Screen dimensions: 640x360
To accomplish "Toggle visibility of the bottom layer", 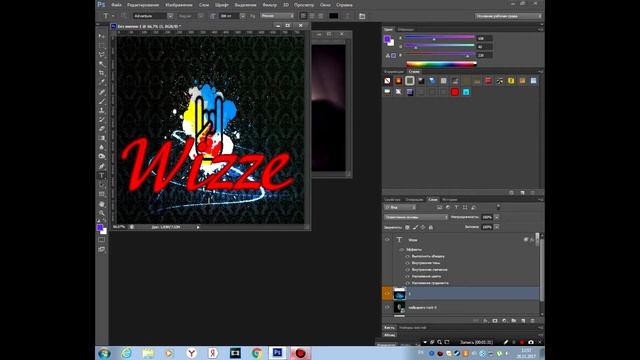I will tap(387, 307).
